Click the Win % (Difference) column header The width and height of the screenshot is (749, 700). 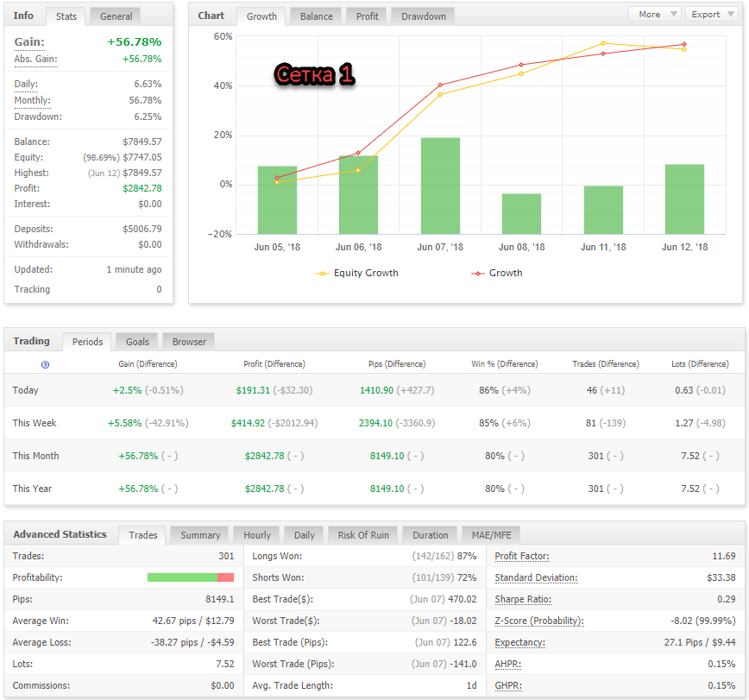[505, 364]
